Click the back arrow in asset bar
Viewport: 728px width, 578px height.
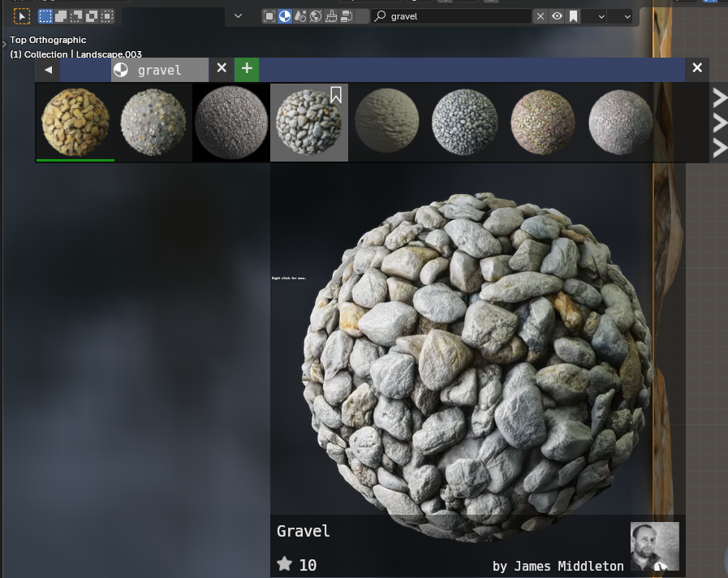point(48,70)
